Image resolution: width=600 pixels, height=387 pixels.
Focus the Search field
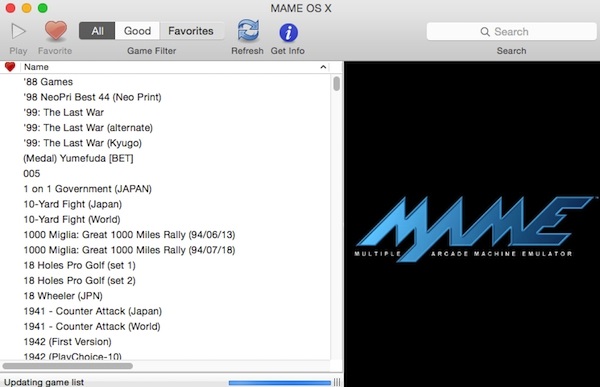pyautogui.click(x=511, y=31)
